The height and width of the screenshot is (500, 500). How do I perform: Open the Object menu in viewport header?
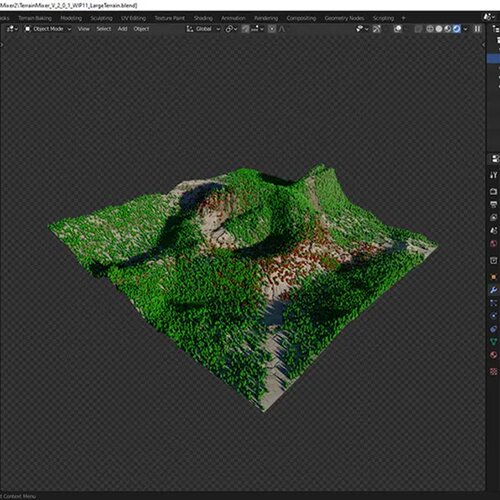[141, 29]
